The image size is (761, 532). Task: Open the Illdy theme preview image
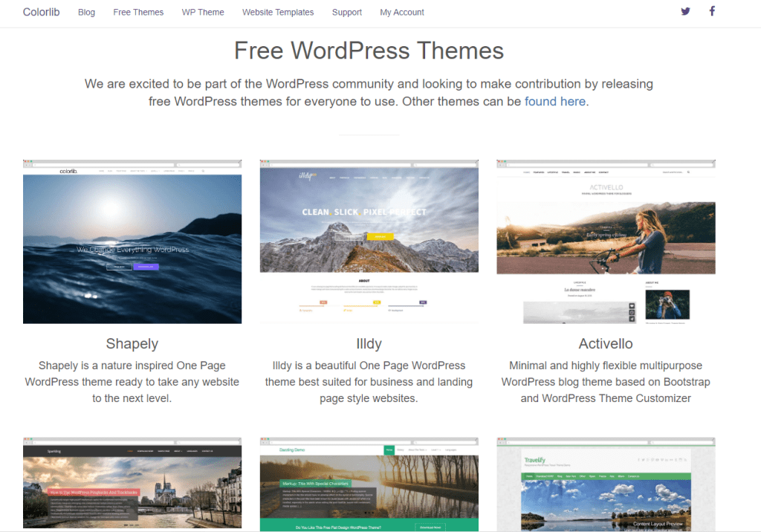pyautogui.click(x=369, y=241)
